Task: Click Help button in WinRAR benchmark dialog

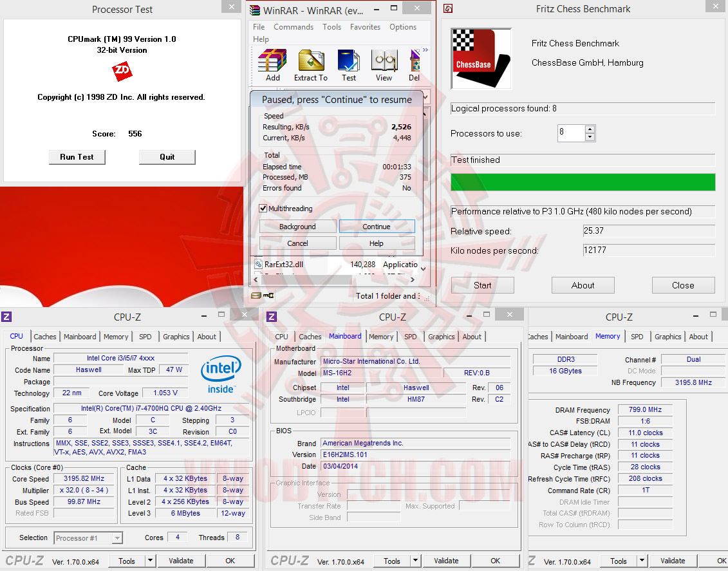Action: point(377,243)
